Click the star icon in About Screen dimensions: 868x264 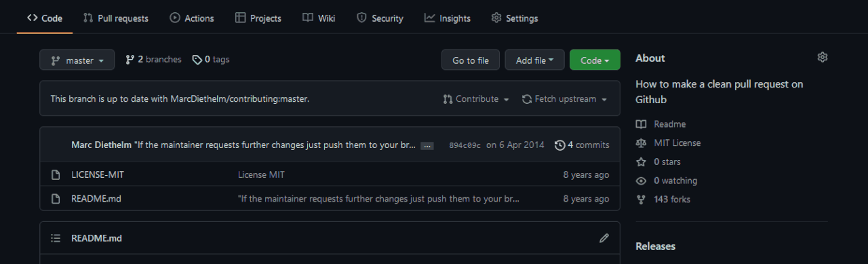point(641,162)
